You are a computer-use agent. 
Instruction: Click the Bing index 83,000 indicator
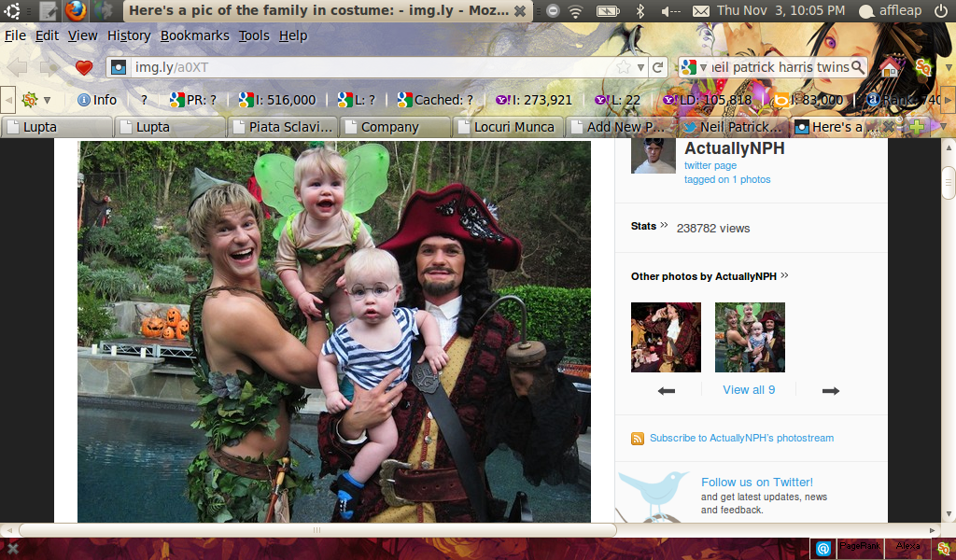pos(808,100)
